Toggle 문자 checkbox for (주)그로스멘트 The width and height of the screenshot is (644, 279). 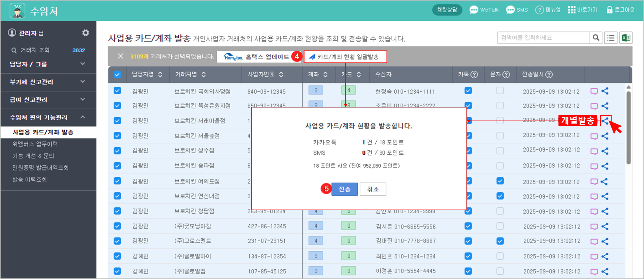click(x=500, y=241)
